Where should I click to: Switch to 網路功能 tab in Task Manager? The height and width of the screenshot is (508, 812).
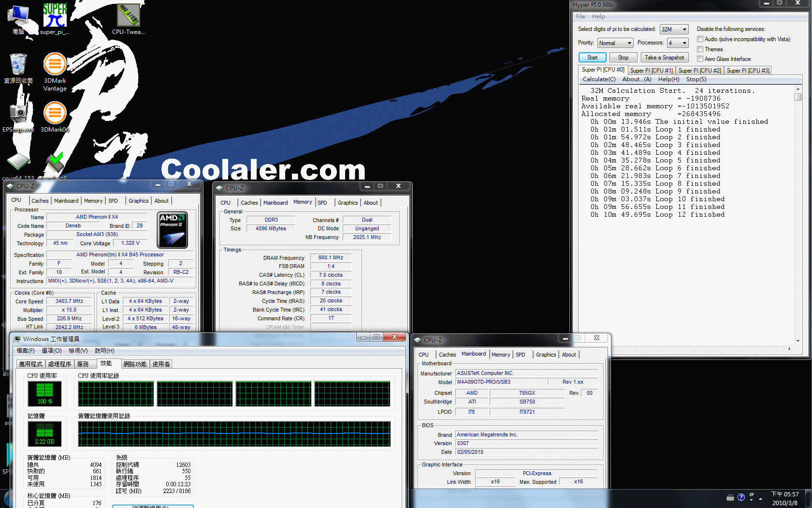(x=135, y=364)
